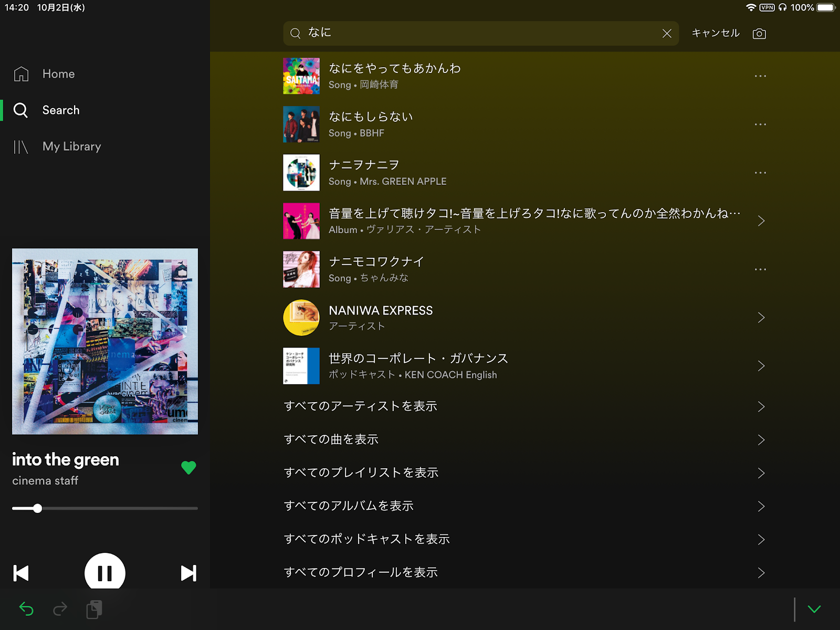Tap cover art for ナニヲナニヲ
Image resolution: width=840 pixels, height=630 pixels.
[301, 173]
